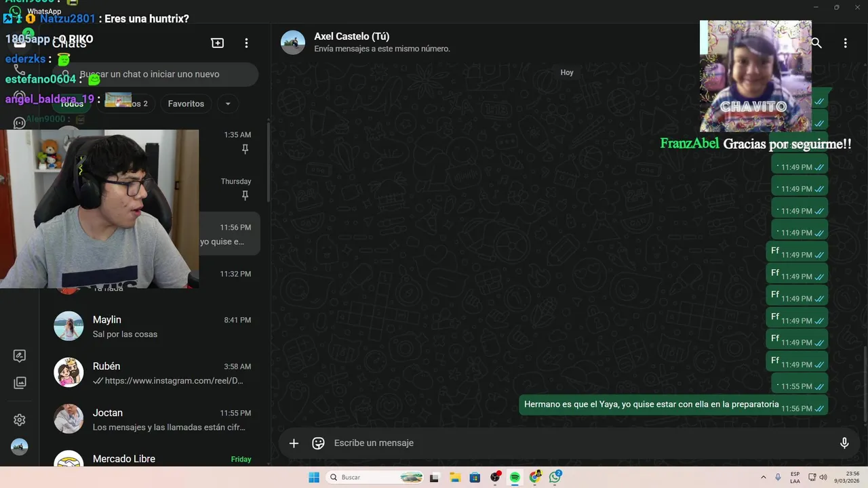Image resolution: width=868 pixels, height=488 pixels.
Task: Record a voice message with microphone
Action: coord(844,443)
